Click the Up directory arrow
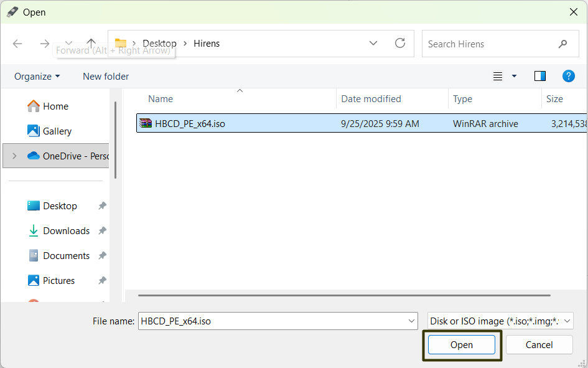The width and height of the screenshot is (588, 368). point(91,43)
